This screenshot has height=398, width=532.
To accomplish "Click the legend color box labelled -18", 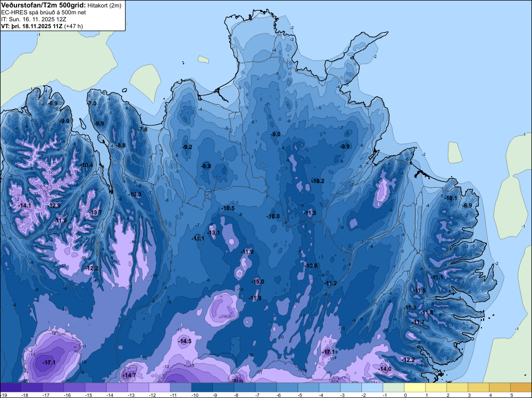I will (x=32, y=387).
